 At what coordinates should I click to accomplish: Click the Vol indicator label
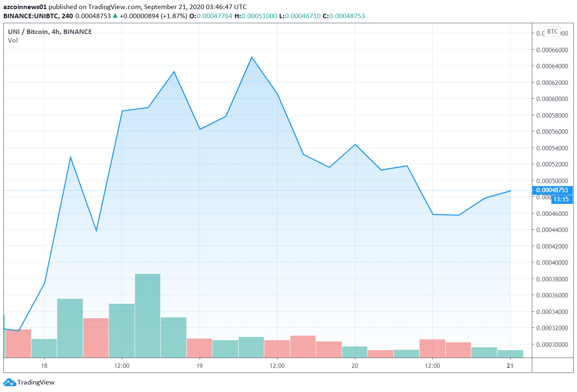pos(13,40)
